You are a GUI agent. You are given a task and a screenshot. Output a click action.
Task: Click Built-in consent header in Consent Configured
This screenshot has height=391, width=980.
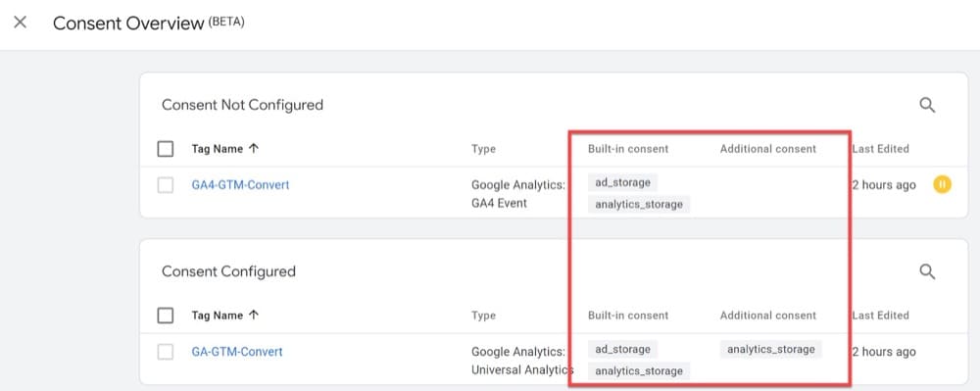628,316
